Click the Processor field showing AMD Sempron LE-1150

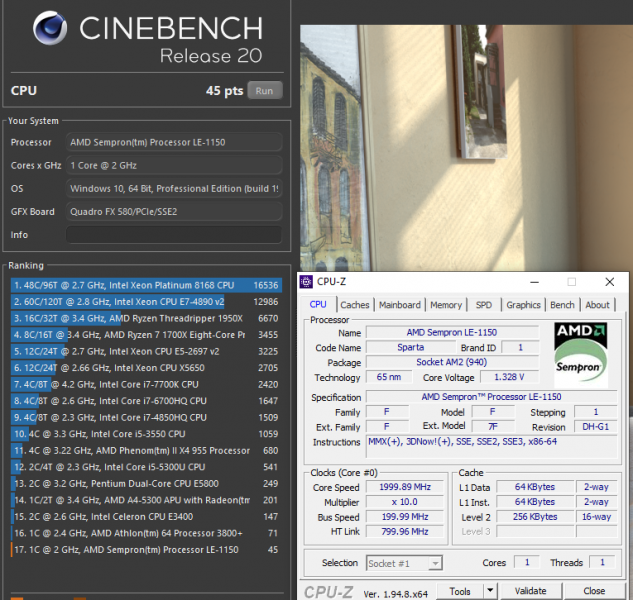tap(174, 143)
